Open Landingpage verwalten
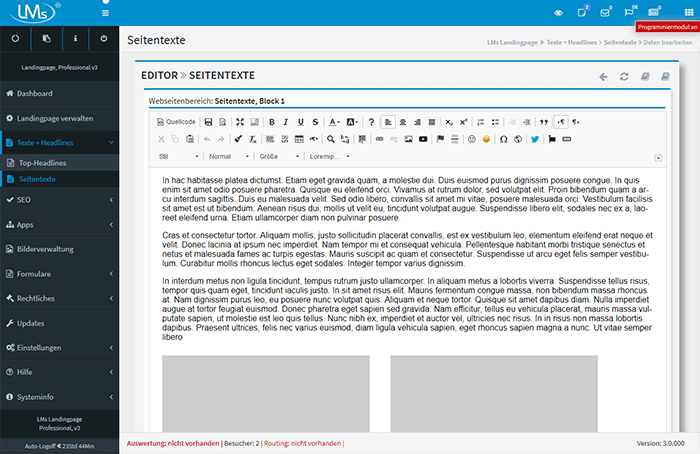The width and height of the screenshot is (700, 454). [59, 118]
